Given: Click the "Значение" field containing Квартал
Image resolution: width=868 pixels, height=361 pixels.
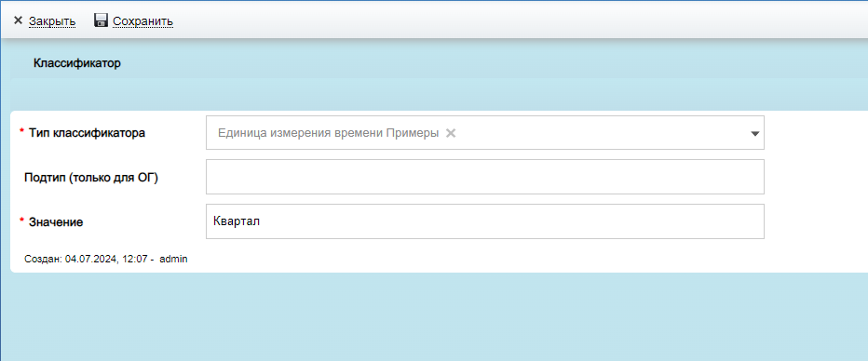Looking at the screenshot, I should coord(485,221).
